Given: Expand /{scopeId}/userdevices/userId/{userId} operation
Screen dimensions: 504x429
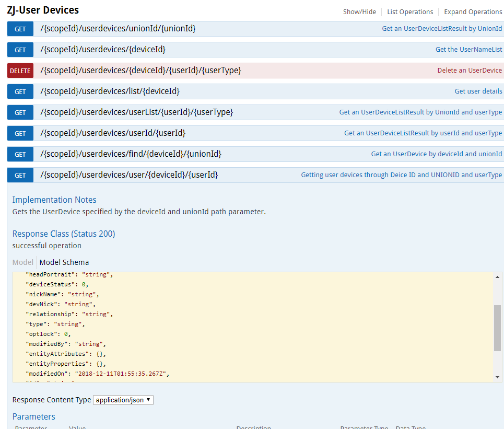Looking at the screenshot, I should (x=113, y=133).
